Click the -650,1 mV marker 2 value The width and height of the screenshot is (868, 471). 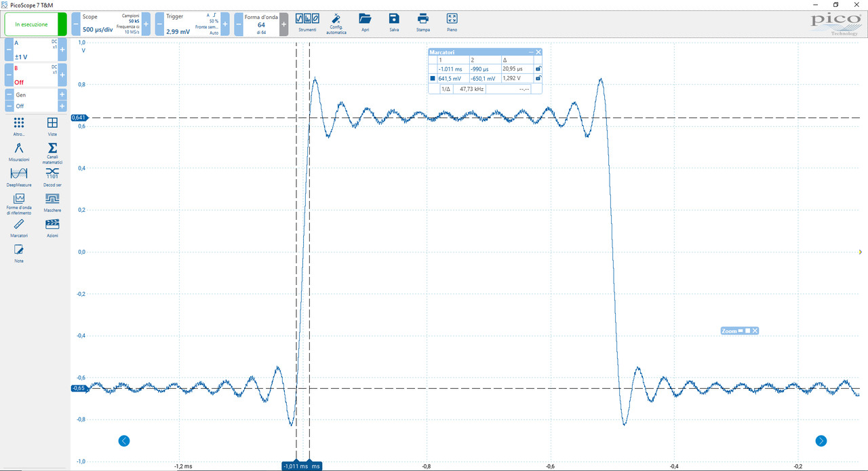(483, 78)
